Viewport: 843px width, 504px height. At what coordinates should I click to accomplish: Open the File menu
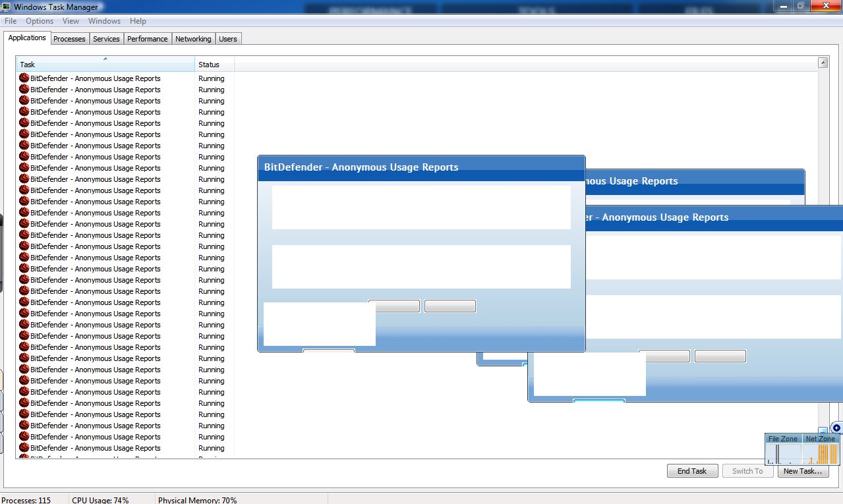pos(11,21)
